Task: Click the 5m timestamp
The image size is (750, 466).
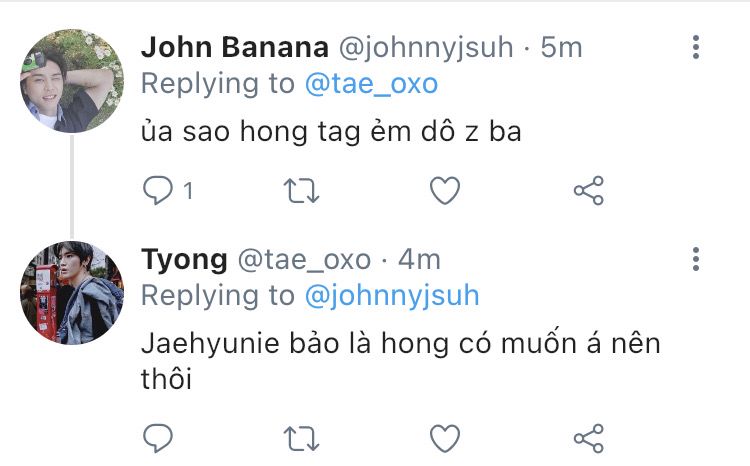Action: click(561, 47)
